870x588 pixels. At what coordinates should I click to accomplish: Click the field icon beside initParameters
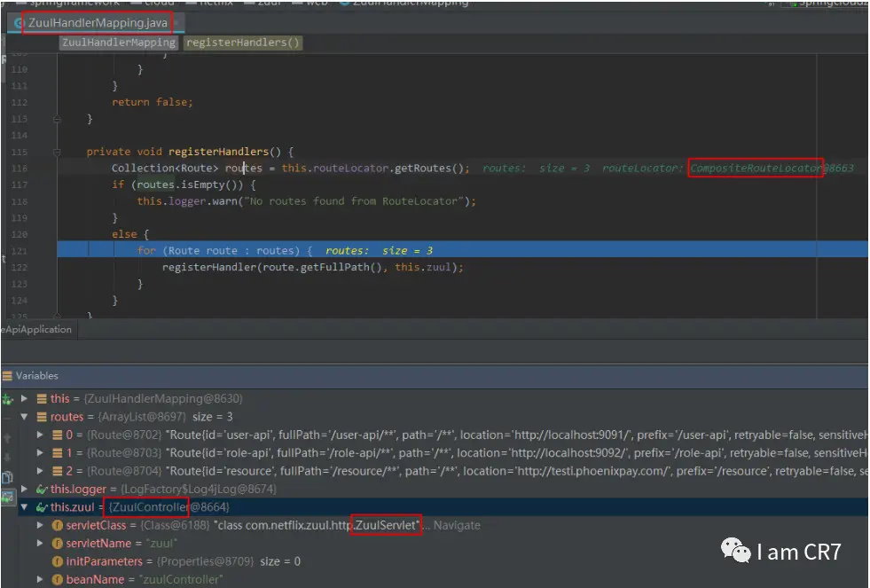coord(57,562)
